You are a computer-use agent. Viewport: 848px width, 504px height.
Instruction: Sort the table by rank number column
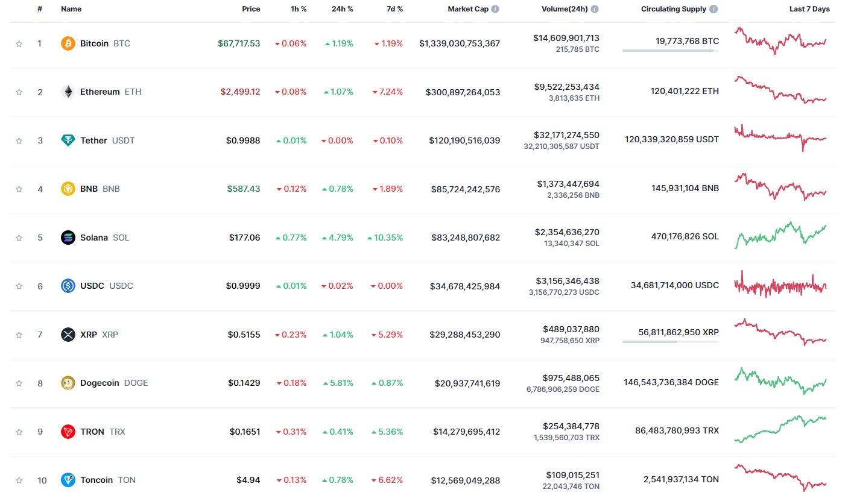pyautogui.click(x=40, y=9)
